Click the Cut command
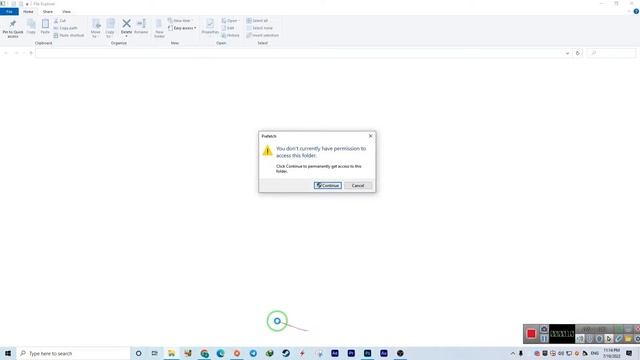Image resolution: width=640 pixels, height=360 pixels. 60,20
